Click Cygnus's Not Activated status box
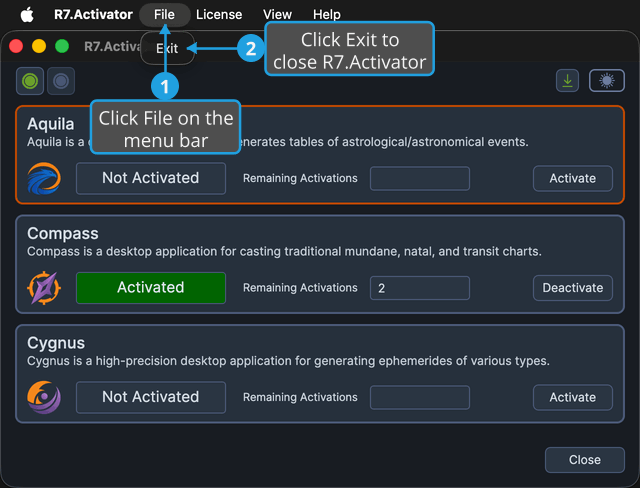Screen dimensions: 640x488 pyautogui.click(x=151, y=397)
